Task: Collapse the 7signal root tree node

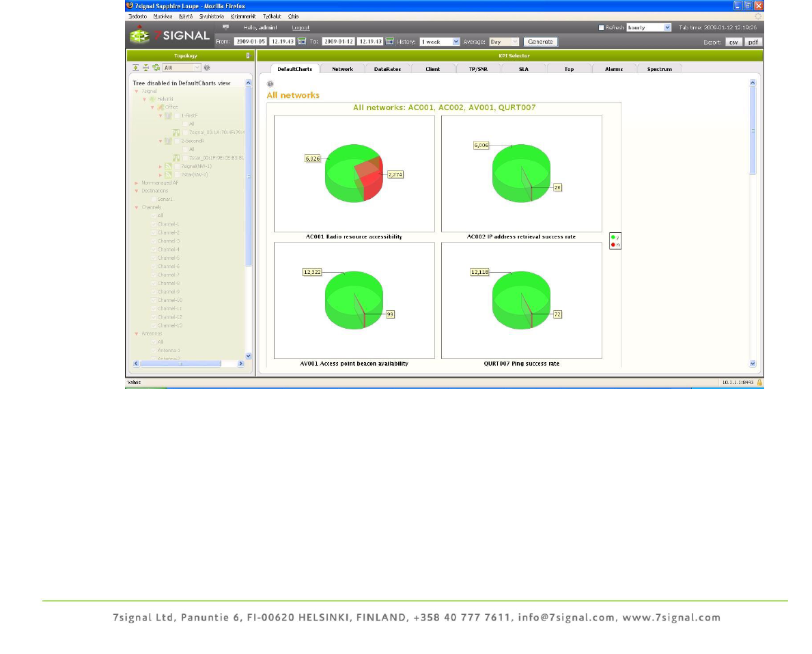Action: click(137, 91)
